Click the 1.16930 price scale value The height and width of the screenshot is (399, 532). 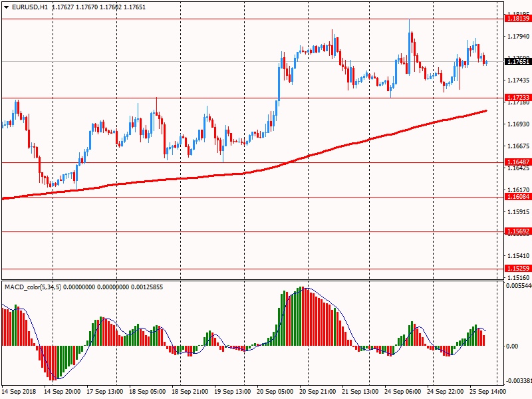pos(517,124)
